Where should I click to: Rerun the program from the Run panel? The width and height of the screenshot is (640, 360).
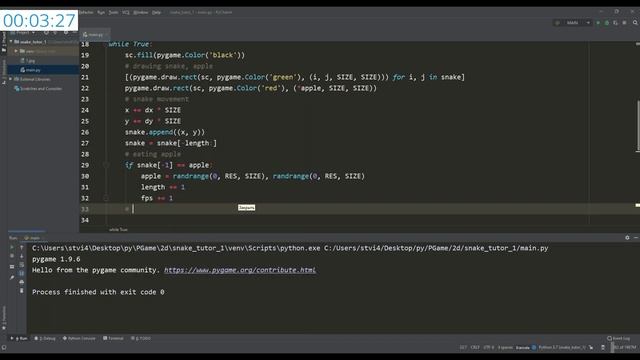click(12, 247)
